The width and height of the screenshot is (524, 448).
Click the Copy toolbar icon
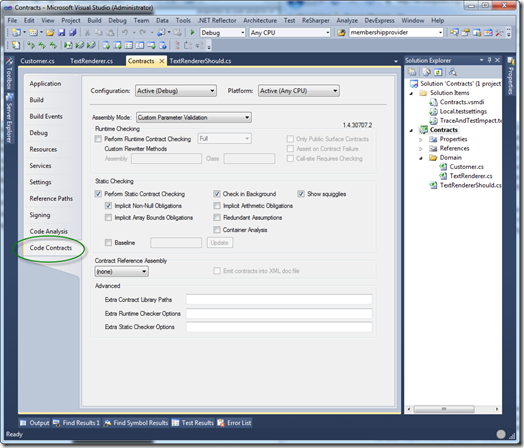click(x=99, y=32)
